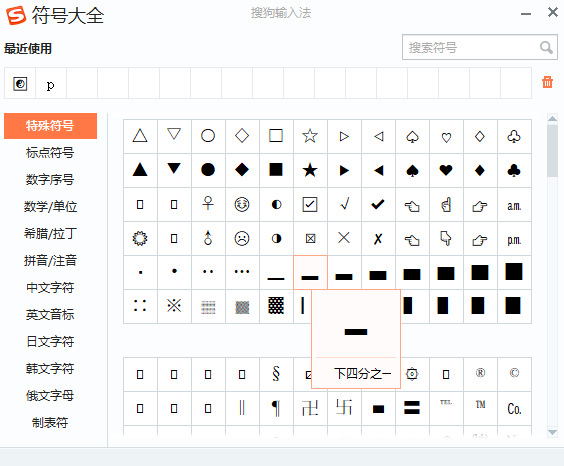Insert the solid black heart symbol
Viewport: 564px width, 466px height.
[x=446, y=170]
